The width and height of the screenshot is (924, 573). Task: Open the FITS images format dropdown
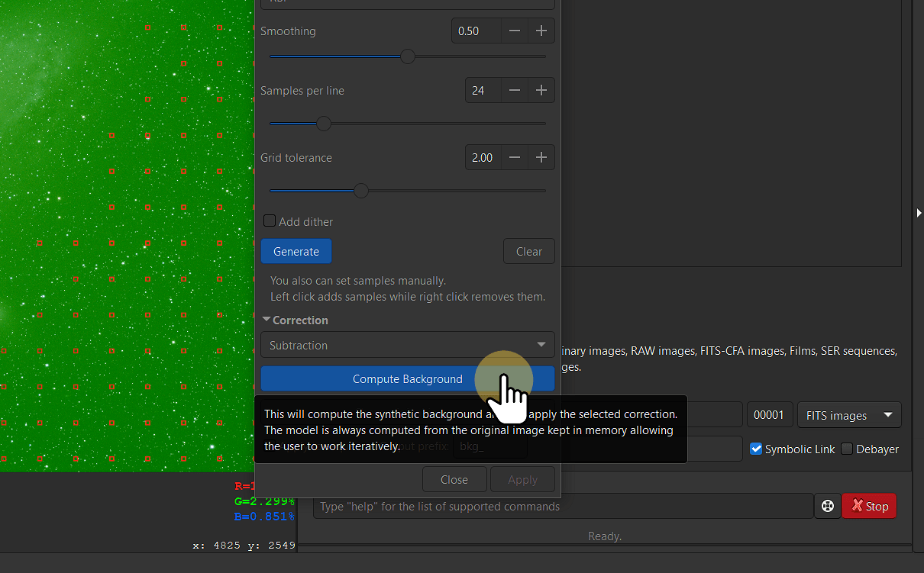click(x=848, y=415)
